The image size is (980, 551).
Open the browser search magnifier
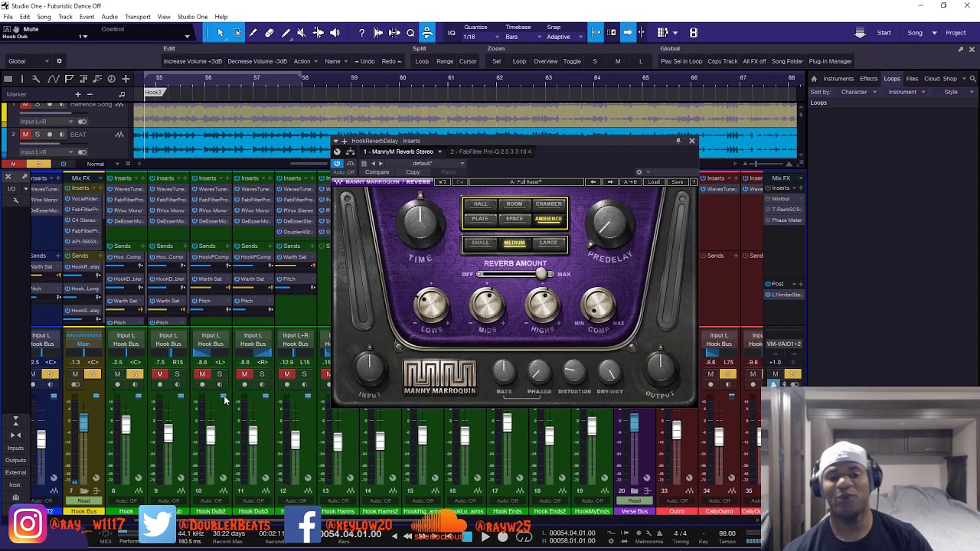pyautogui.click(x=973, y=79)
